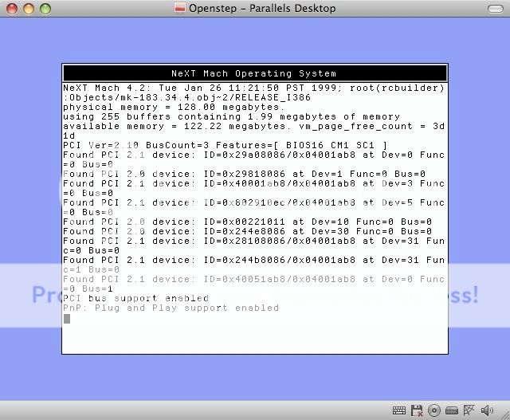Close the Openstep Parallels window
The image size is (510, 420).
(10, 8)
